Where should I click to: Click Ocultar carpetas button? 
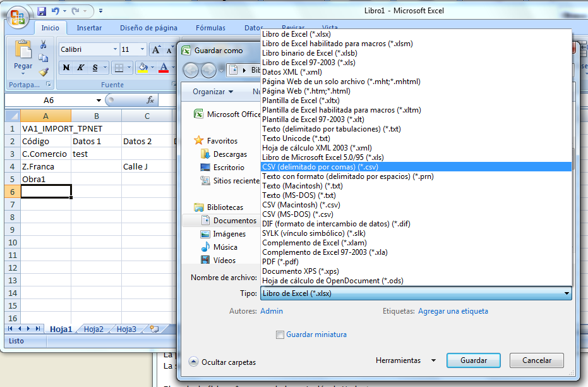222,362
